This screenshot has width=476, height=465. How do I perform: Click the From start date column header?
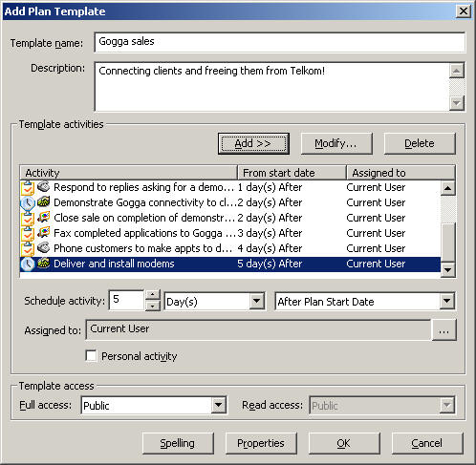pos(292,173)
